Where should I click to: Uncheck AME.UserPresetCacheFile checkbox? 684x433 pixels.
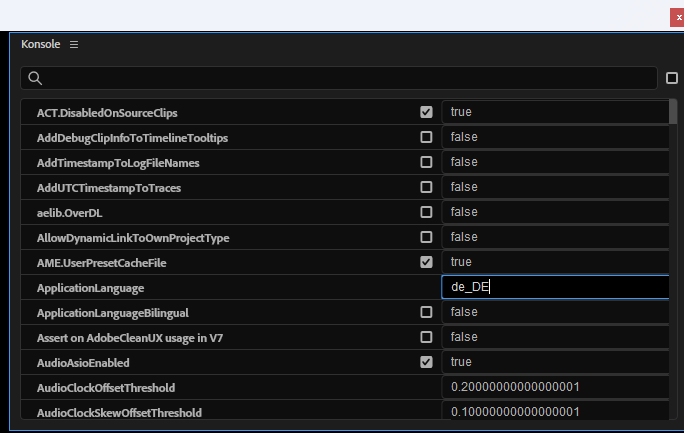pos(427,262)
